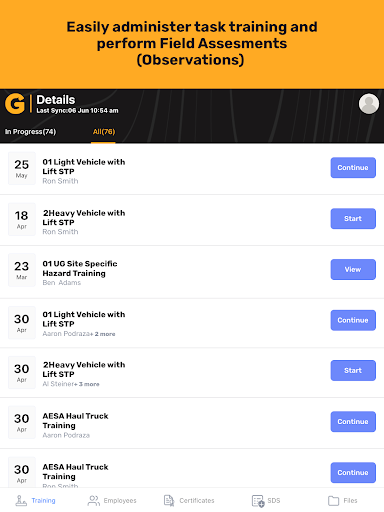Open the user profile avatar
384x512 pixels.
(369, 104)
